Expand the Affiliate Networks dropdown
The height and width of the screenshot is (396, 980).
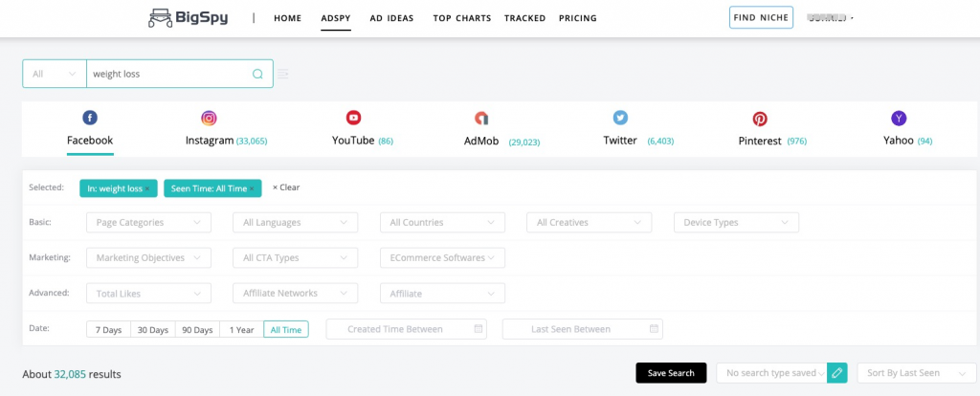[296, 293]
